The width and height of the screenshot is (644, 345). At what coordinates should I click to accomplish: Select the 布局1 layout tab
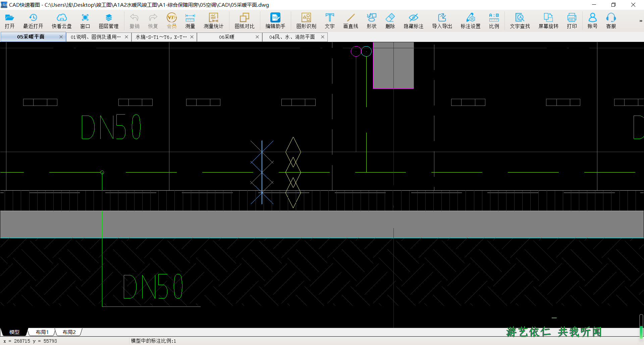[x=42, y=332]
